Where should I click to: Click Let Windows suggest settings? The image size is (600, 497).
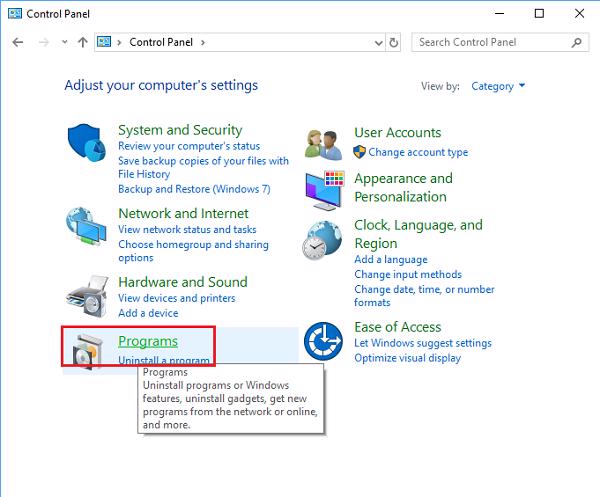423,343
